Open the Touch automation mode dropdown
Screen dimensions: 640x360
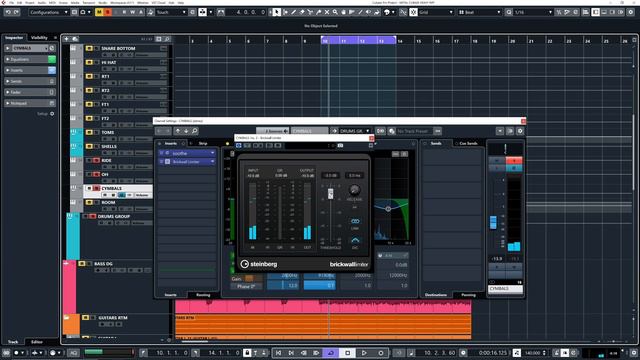click(x=171, y=12)
